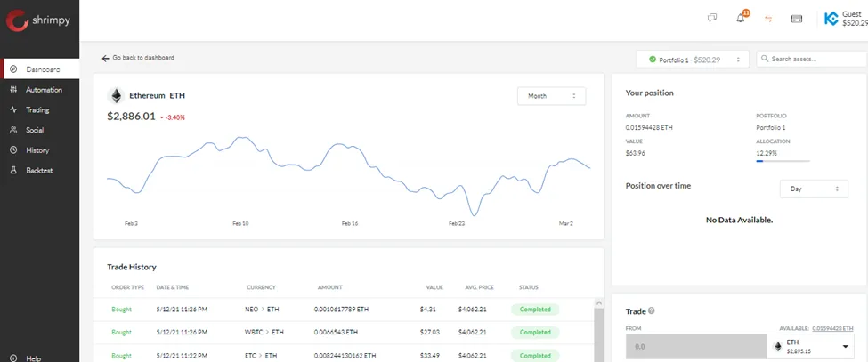Click Completed status for NEO trade
Viewport: 868px width, 362px height.
[535, 310]
